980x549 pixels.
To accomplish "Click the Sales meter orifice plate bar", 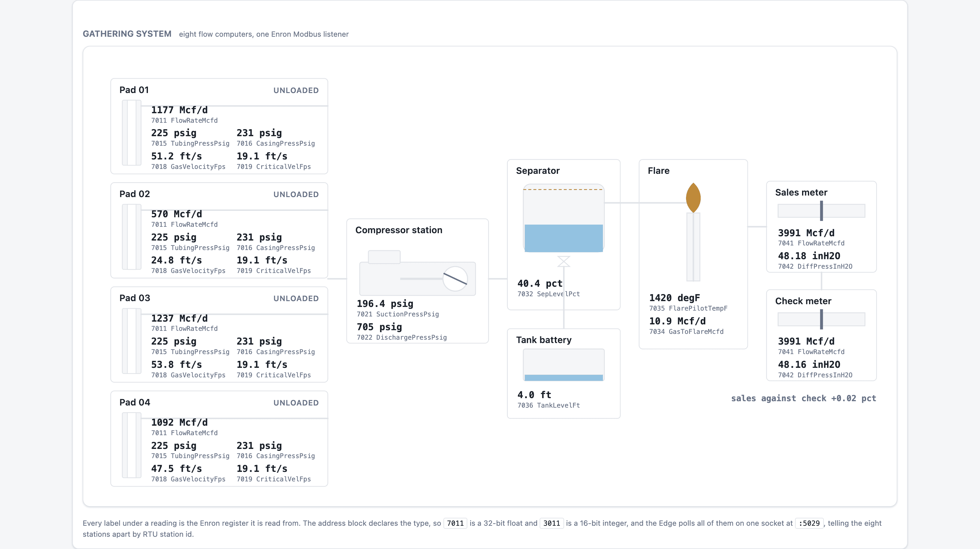I will 821,211.
